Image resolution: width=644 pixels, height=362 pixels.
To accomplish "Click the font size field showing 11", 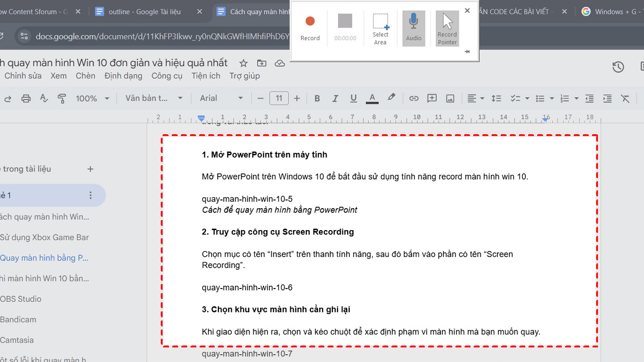I will pos(279,98).
